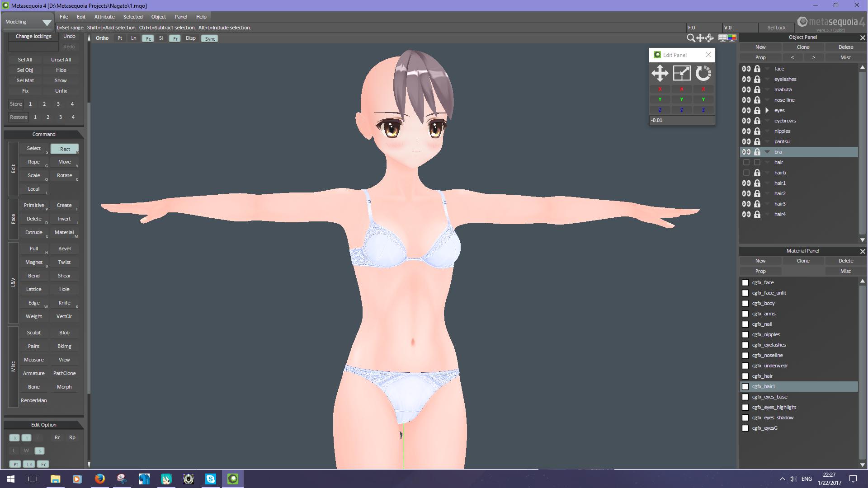The height and width of the screenshot is (488, 868).
Task: Click the Extrude command button
Action: (x=34, y=232)
